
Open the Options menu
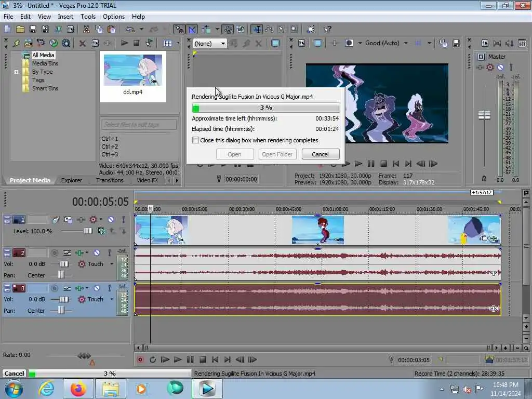tap(114, 16)
